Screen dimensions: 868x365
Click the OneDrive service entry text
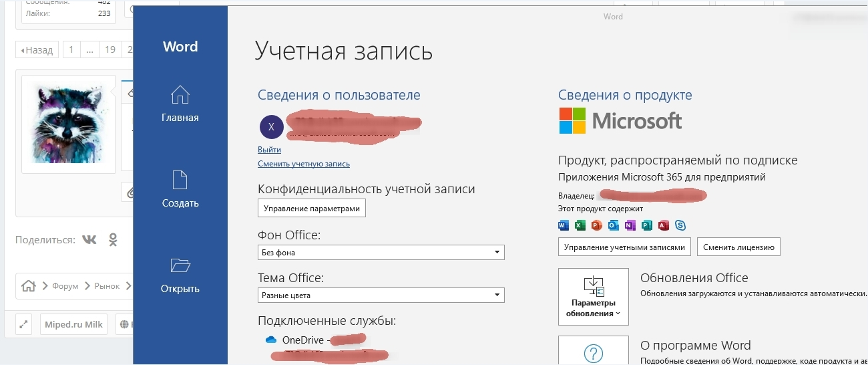tap(303, 340)
